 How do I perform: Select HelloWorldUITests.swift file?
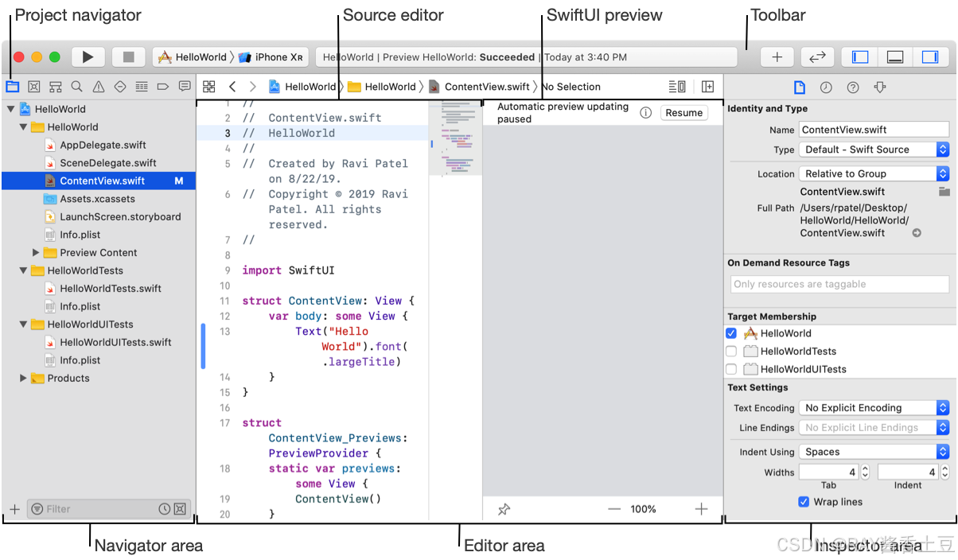[x=115, y=342]
